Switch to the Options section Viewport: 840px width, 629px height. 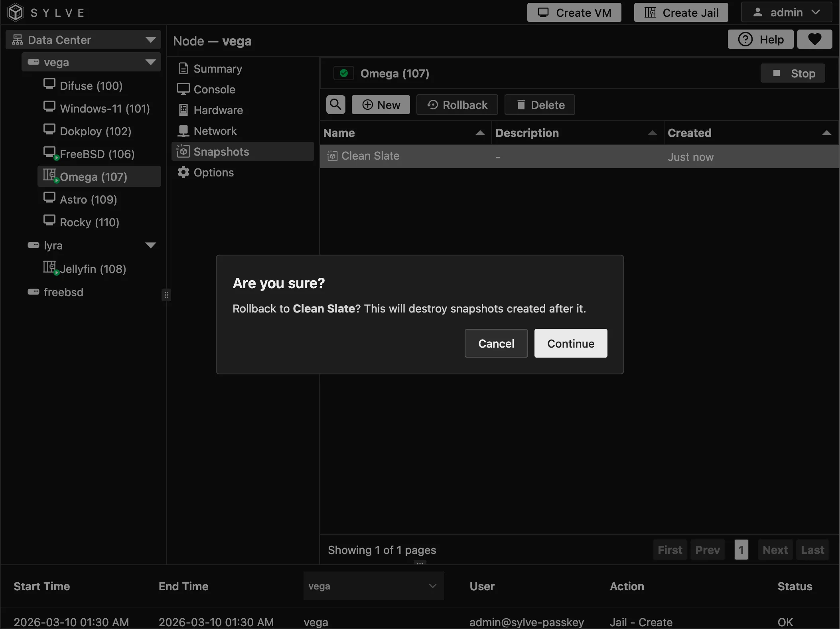213,172
